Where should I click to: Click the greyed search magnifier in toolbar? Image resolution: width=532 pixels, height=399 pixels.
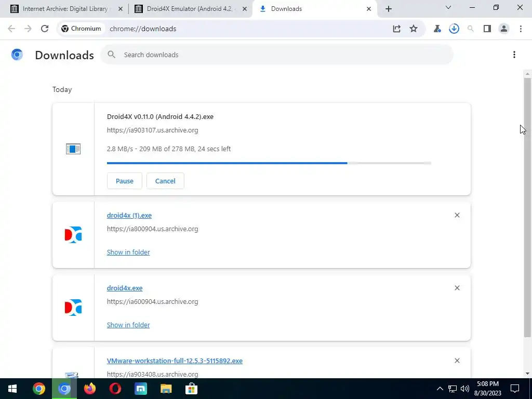click(x=471, y=29)
